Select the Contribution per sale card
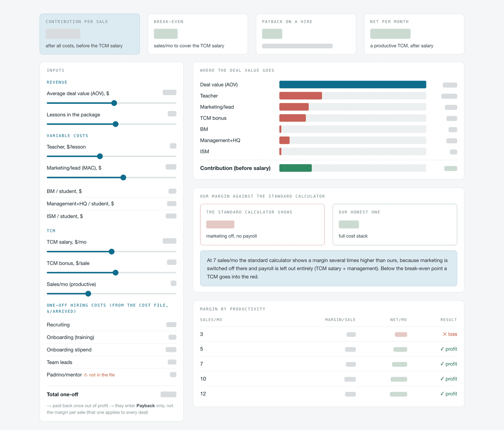The height and width of the screenshot is (430, 504). tap(90, 34)
